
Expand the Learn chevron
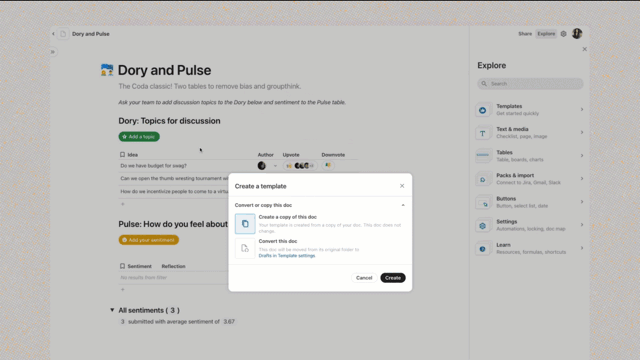582,248
